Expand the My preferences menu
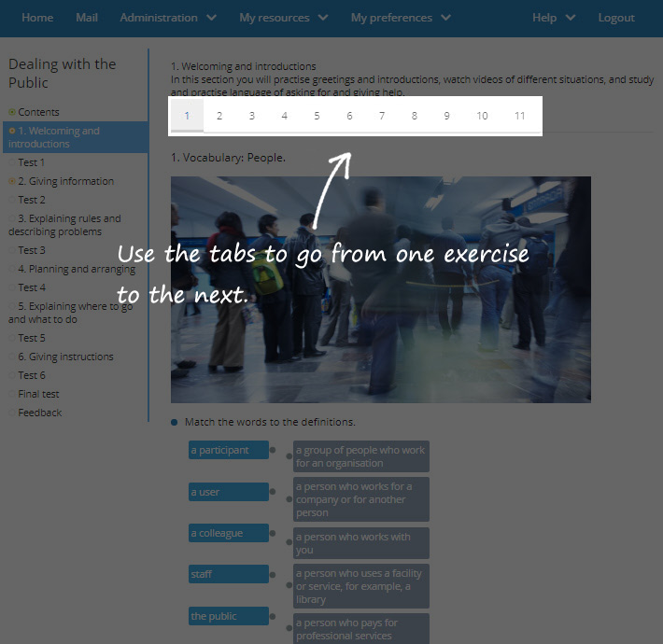 pos(401,18)
